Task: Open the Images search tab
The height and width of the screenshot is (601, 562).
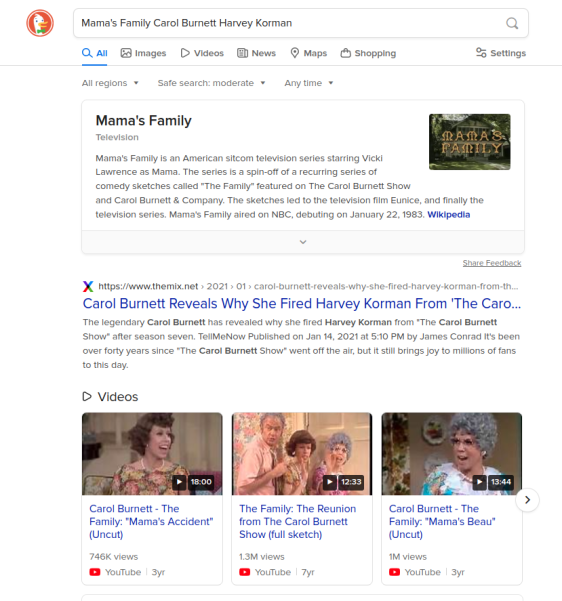Action: [x=143, y=53]
